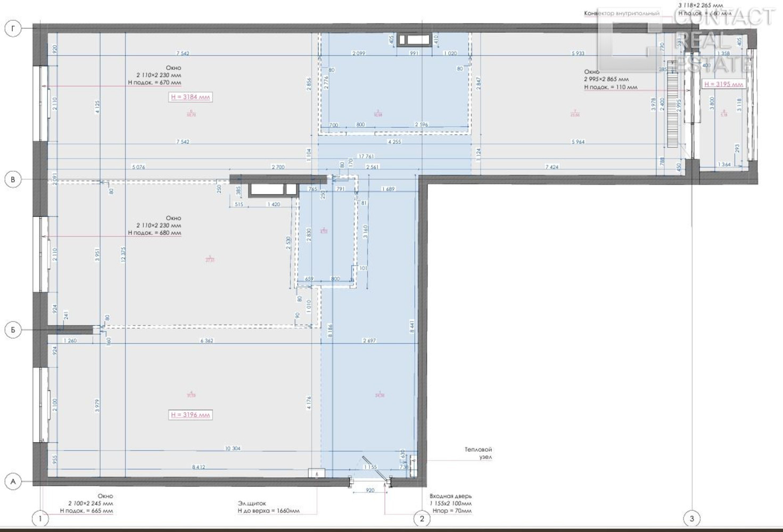This screenshot has height=532, width=783.
Task: Select the axis marker "3" circle
Action: click(692, 519)
